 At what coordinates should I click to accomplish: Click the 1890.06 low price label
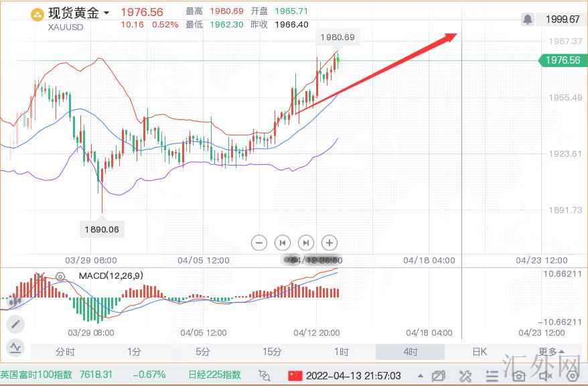tap(102, 229)
